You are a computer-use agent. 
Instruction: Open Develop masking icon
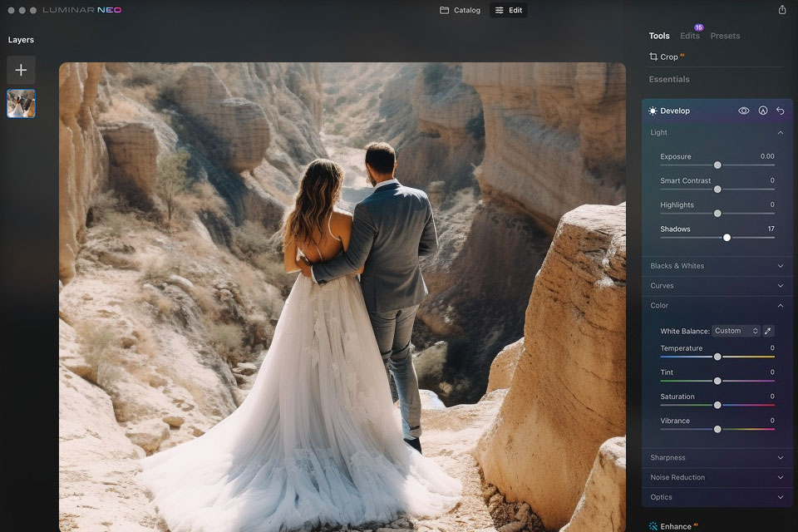763,111
